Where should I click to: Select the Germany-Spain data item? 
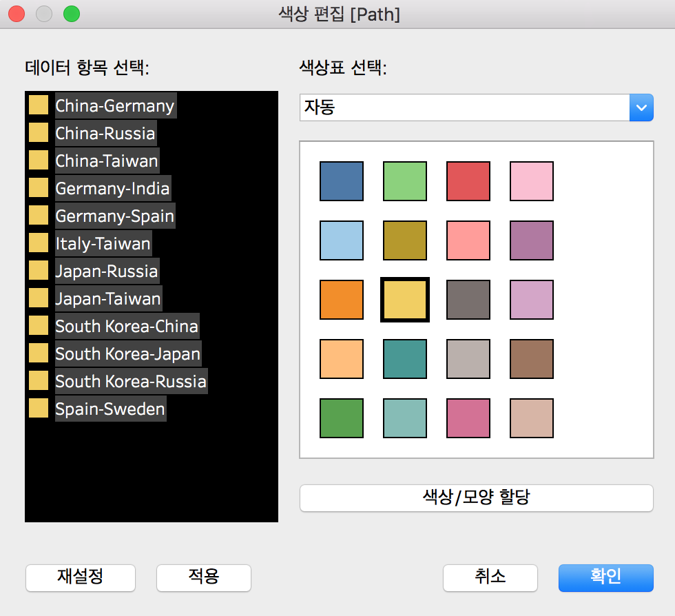point(115,216)
